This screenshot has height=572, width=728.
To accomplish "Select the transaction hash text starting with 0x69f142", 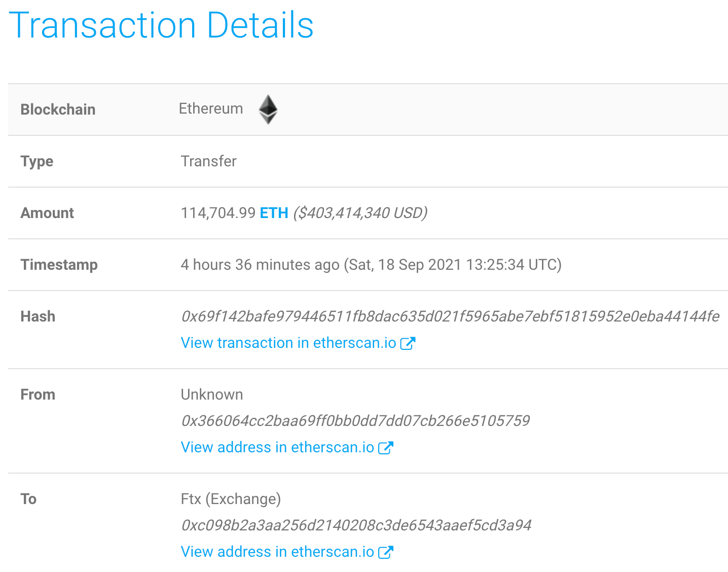I will 450,316.
